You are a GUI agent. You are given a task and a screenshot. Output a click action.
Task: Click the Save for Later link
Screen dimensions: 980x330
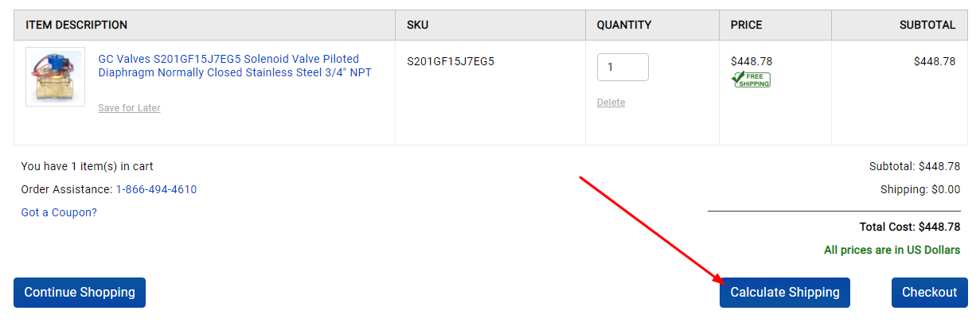tap(129, 108)
